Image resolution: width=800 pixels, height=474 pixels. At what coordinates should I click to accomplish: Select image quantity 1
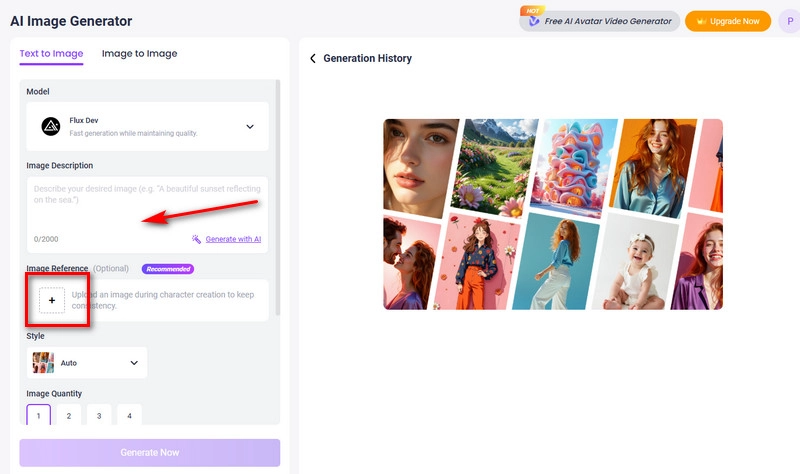click(38, 415)
